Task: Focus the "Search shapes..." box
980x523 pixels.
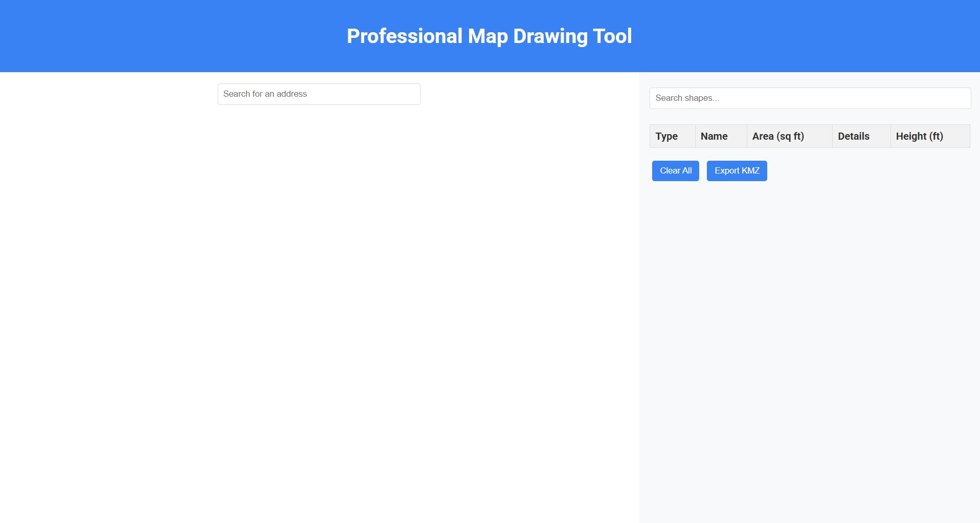Action: 810,98
